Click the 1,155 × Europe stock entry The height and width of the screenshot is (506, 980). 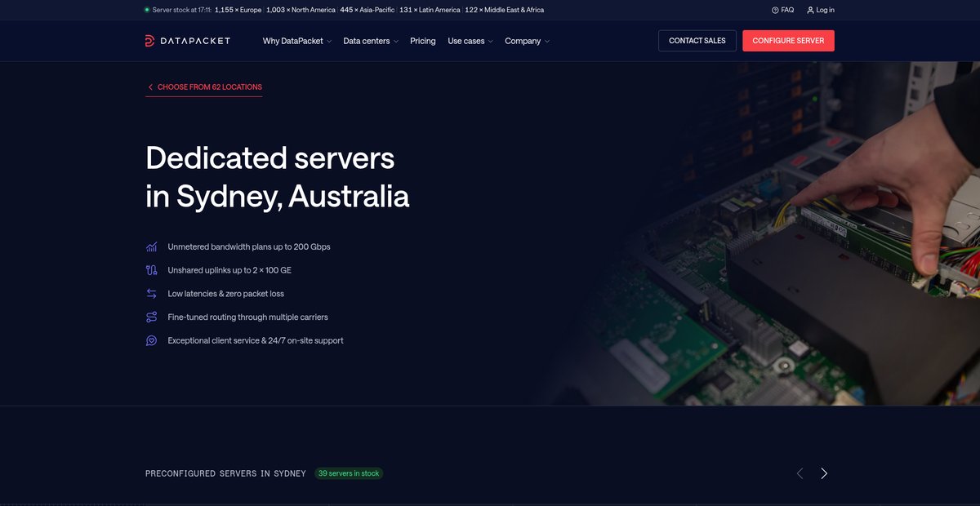point(238,10)
